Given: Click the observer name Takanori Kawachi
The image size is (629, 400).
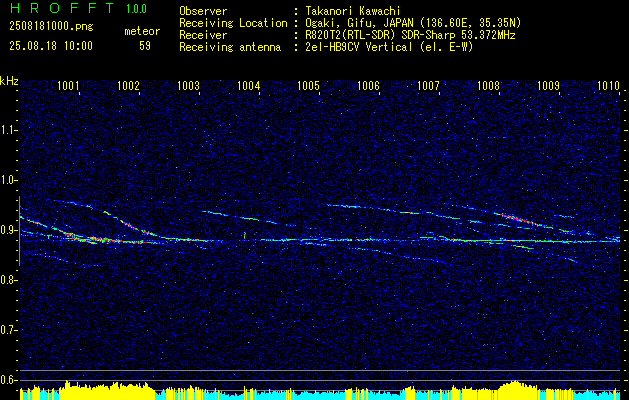Looking at the screenshot, I should click(352, 11).
